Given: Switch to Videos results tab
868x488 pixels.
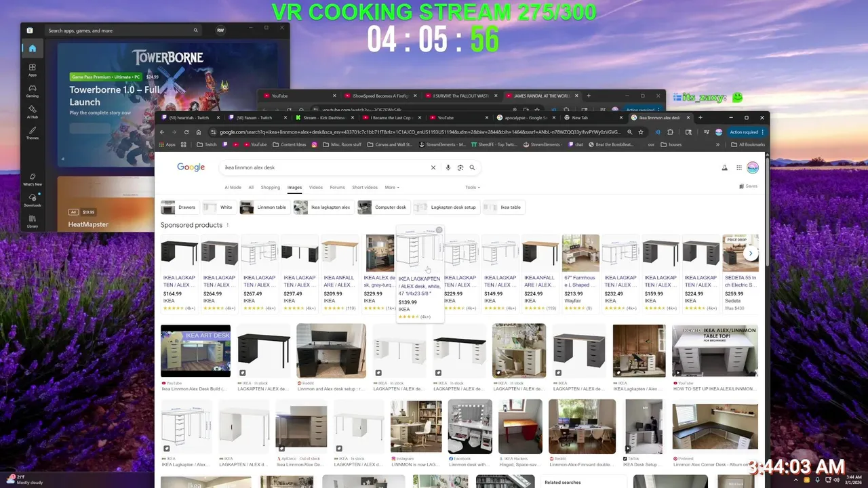Looking at the screenshot, I should (315, 187).
